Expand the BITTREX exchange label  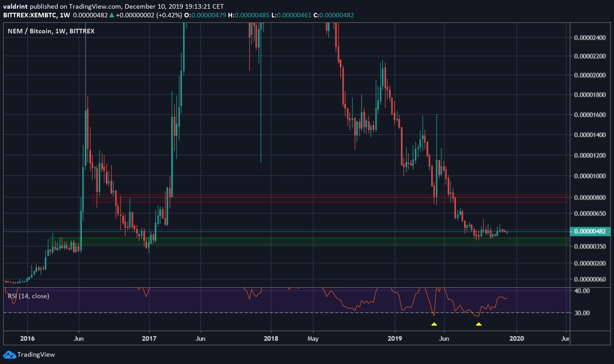[81, 31]
